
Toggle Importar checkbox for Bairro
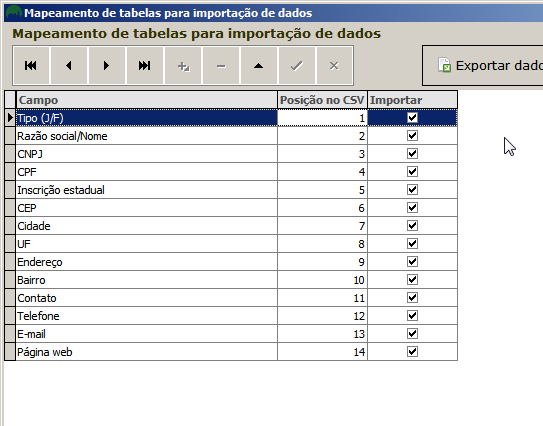[412, 280]
